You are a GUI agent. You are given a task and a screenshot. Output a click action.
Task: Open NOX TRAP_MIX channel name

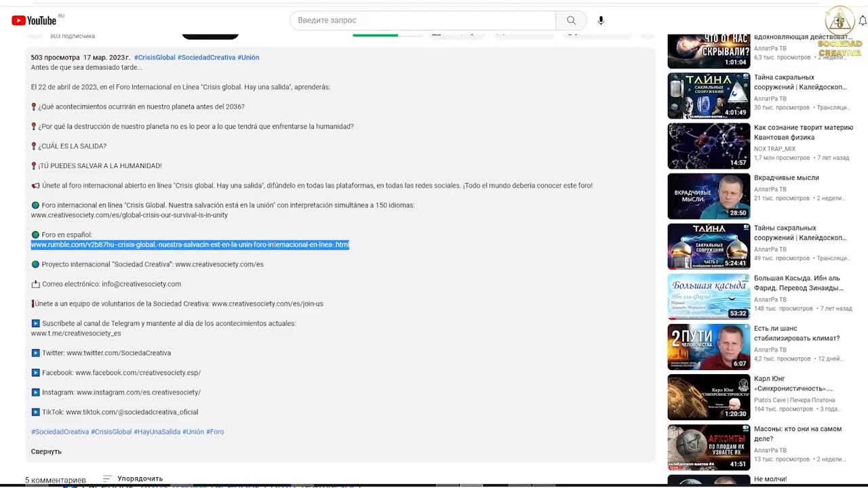774,149
